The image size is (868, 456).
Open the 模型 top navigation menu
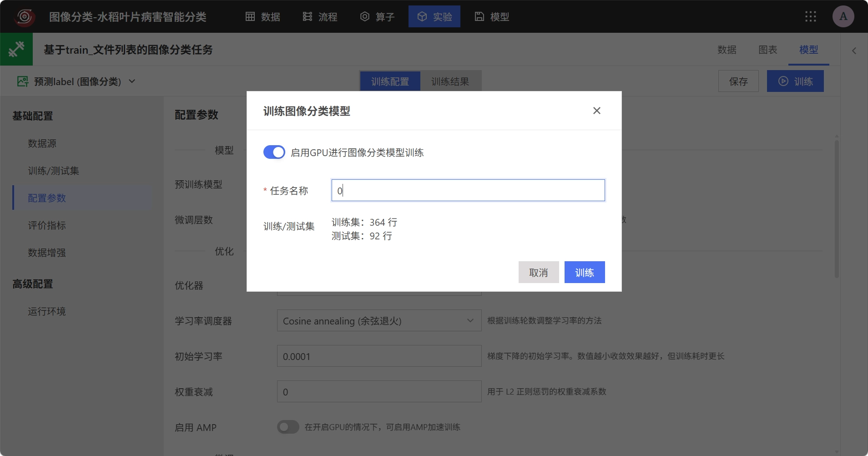click(492, 17)
